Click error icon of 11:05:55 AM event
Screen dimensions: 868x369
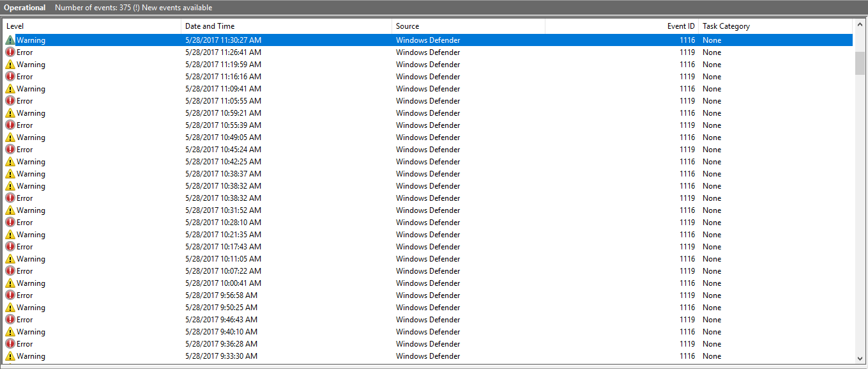(x=10, y=101)
